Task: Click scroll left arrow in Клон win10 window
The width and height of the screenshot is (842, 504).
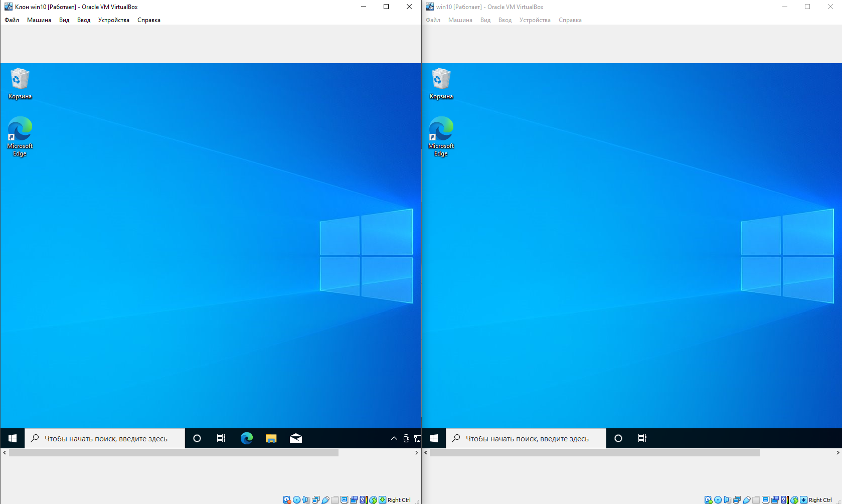Action: [5, 452]
